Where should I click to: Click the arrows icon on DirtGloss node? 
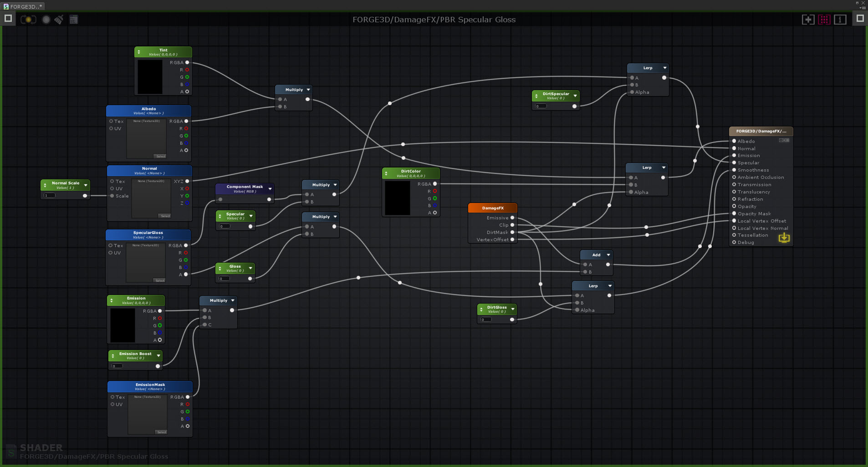(x=481, y=310)
